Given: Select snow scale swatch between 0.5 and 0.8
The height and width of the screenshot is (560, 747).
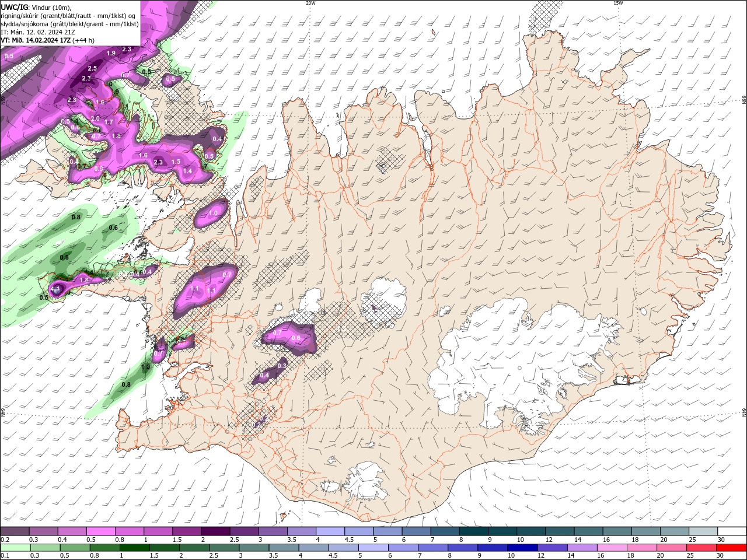Looking at the screenshot, I should coord(100,531).
